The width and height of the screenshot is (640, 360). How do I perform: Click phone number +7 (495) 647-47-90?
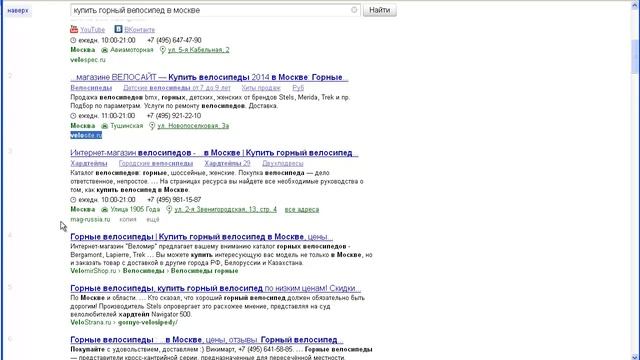click(174, 40)
